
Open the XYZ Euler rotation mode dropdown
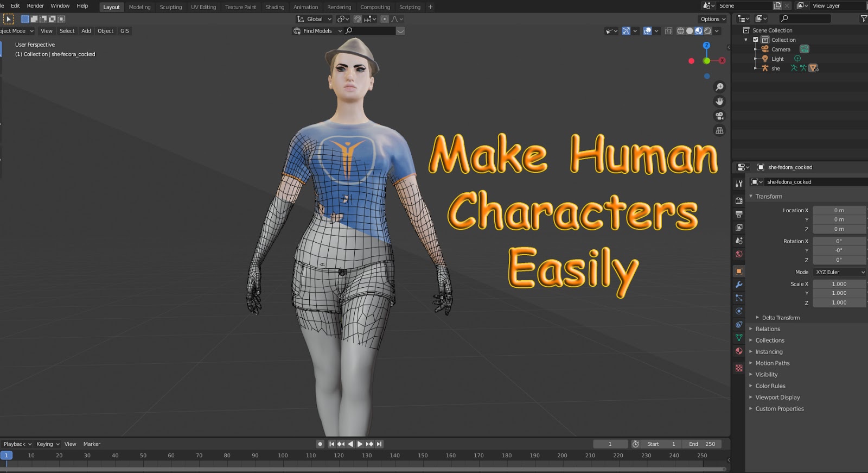point(839,272)
